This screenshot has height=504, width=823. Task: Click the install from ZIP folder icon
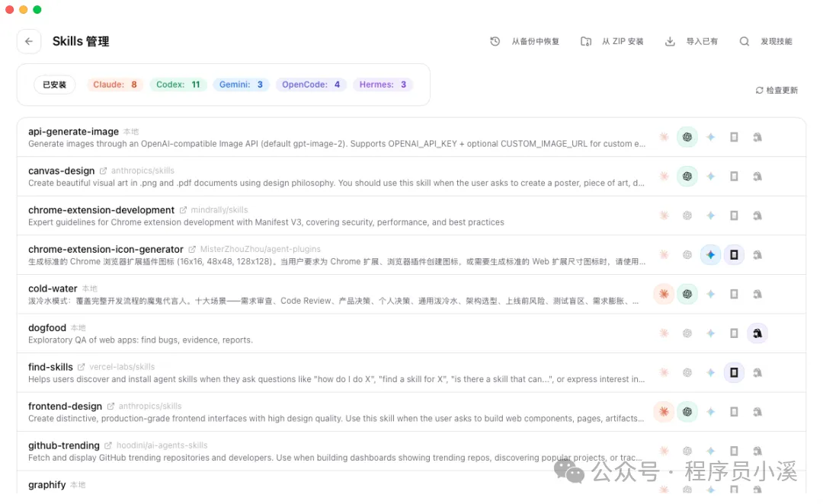[586, 41]
